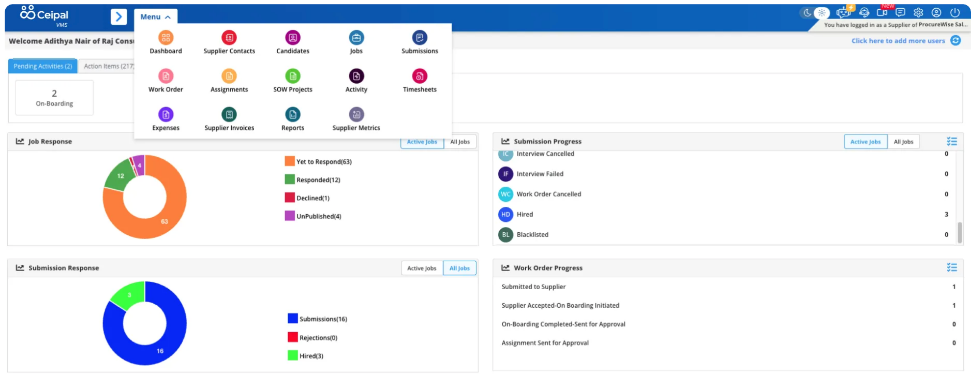Click the settings gear in header
Viewport: 980px width, 391px height.
pos(918,13)
